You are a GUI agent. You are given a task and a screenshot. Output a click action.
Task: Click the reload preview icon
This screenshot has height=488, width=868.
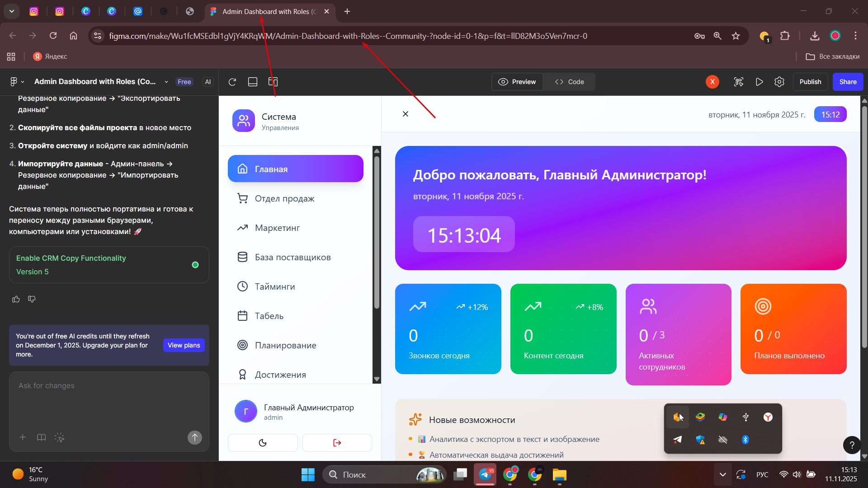232,82
